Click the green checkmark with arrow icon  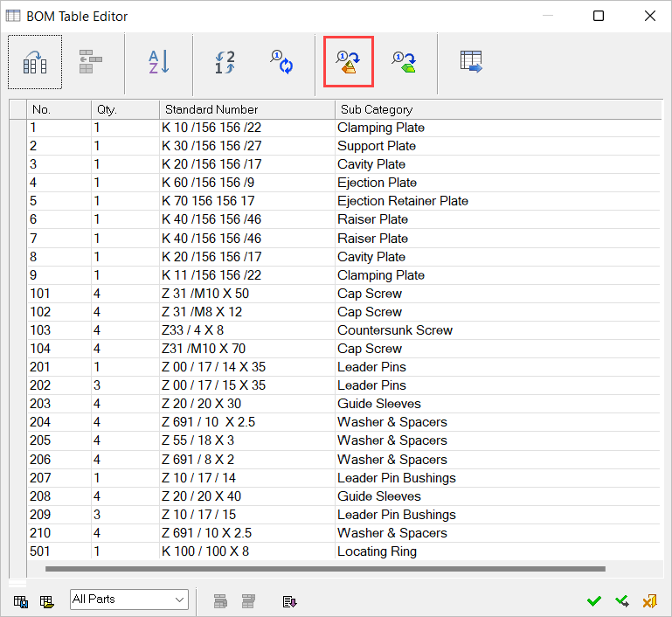click(x=622, y=600)
